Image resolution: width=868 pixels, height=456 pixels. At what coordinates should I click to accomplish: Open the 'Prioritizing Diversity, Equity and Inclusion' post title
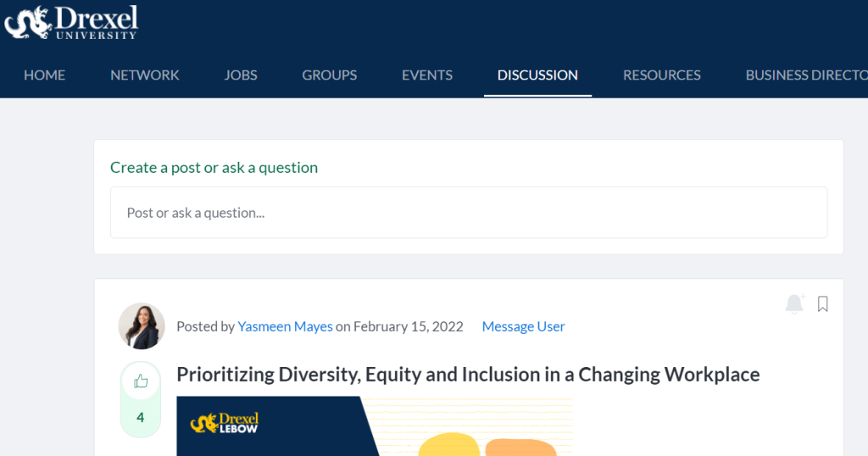pyautogui.click(x=468, y=374)
